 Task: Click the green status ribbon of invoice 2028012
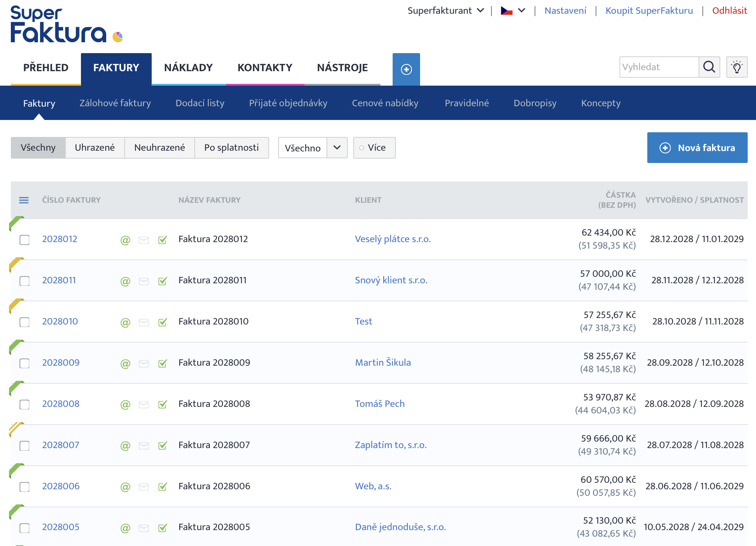[16, 223]
